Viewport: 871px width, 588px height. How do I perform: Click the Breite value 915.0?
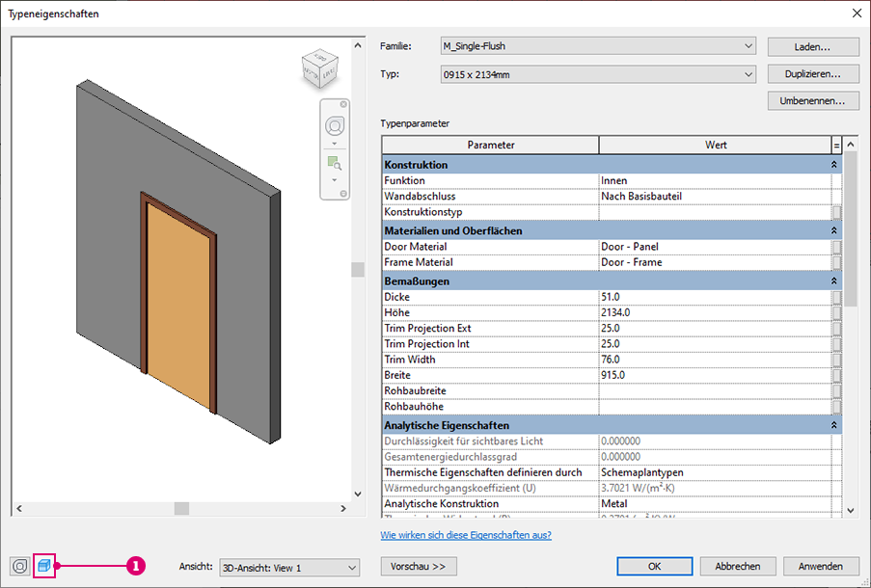715,375
